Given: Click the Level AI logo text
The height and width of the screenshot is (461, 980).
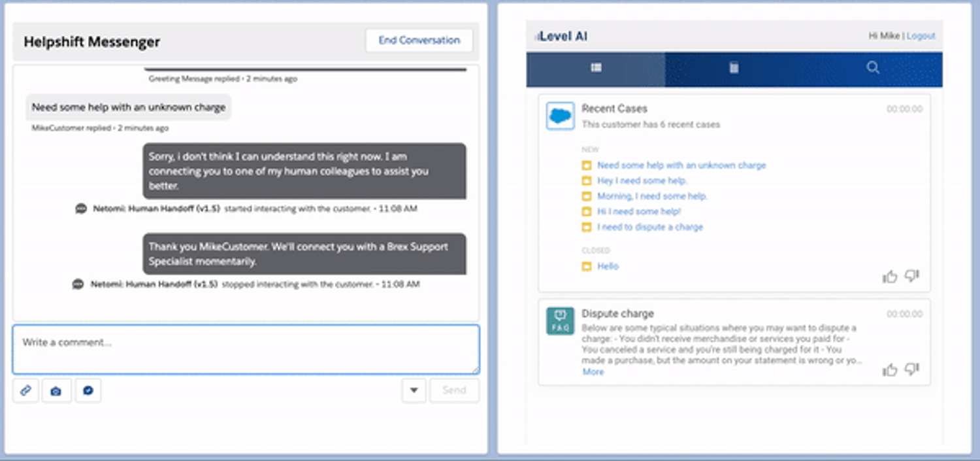Looking at the screenshot, I should tap(562, 37).
